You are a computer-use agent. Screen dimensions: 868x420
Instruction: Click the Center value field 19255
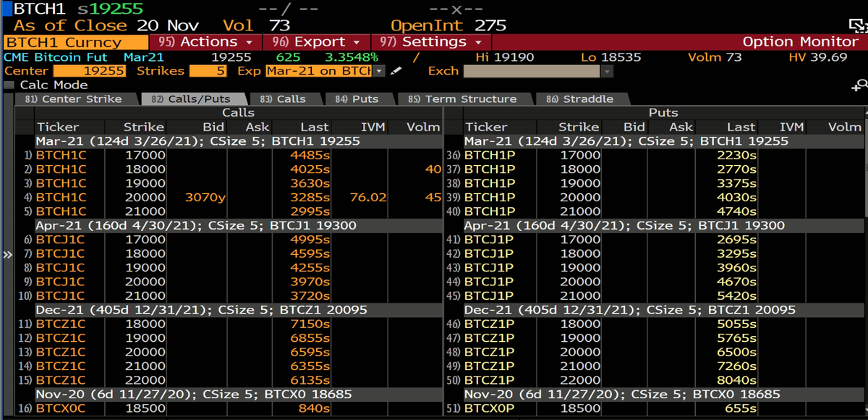90,71
